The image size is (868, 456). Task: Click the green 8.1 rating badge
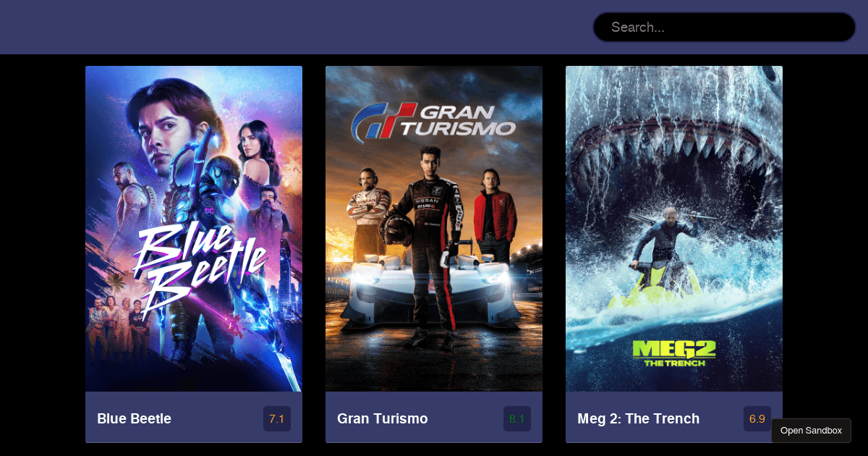(x=517, y=418)
